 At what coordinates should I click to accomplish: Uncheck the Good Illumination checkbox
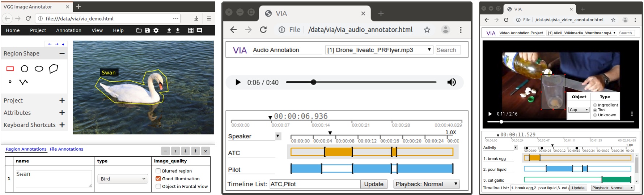point(158,178)
